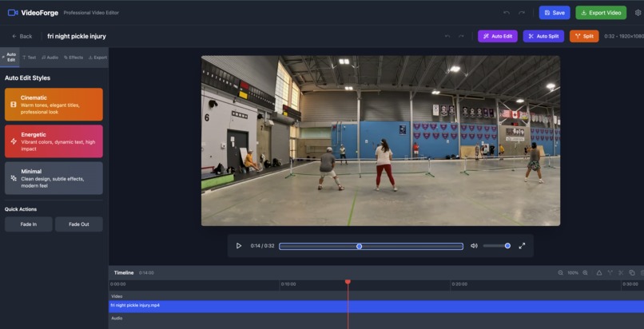Viewport: 644px width, 329px height.
Task: Click the Export Video button
Action: (x=601, y=13)
